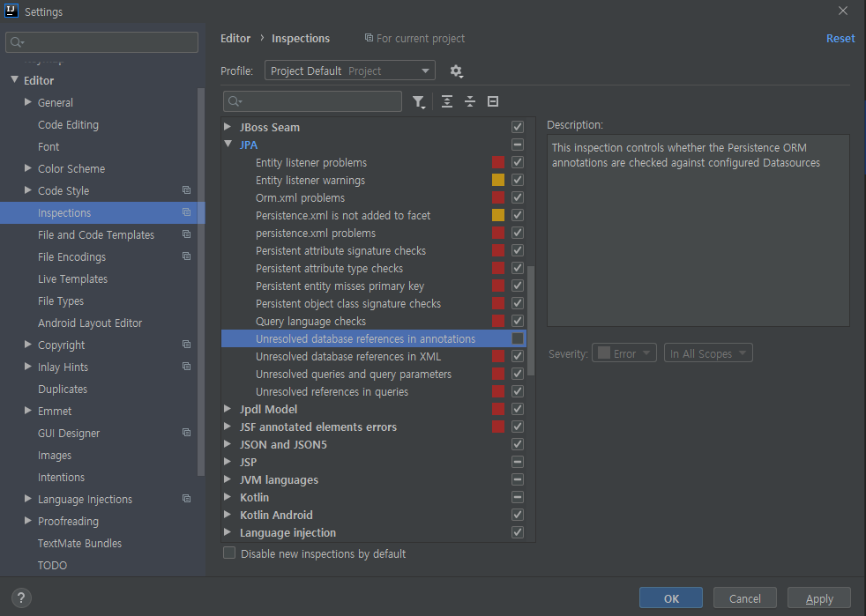The image size is (866, 616).
Task: Expand the JSON and JSON5 group
Action: [228, 444]
